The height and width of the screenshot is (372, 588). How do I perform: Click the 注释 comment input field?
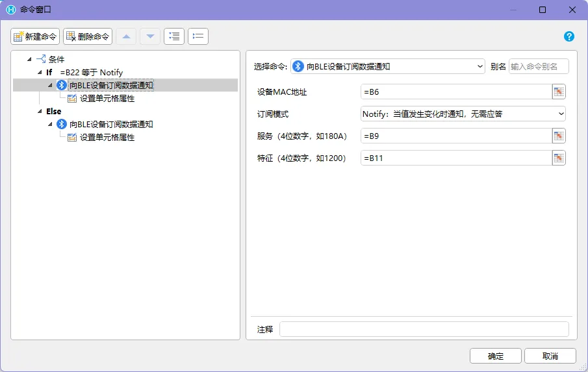pos(424,329)
